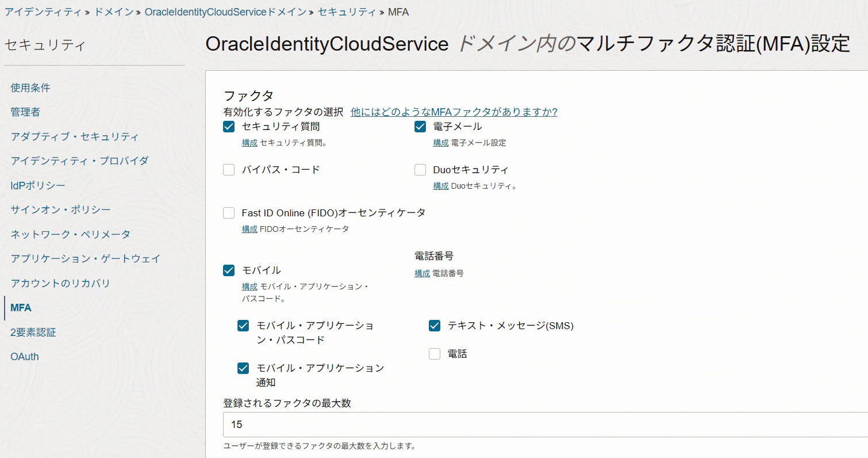Open OracleIdentityCloudServiceドメイン breadcrumb
The image size is (868, 458).
coord(225,12)
